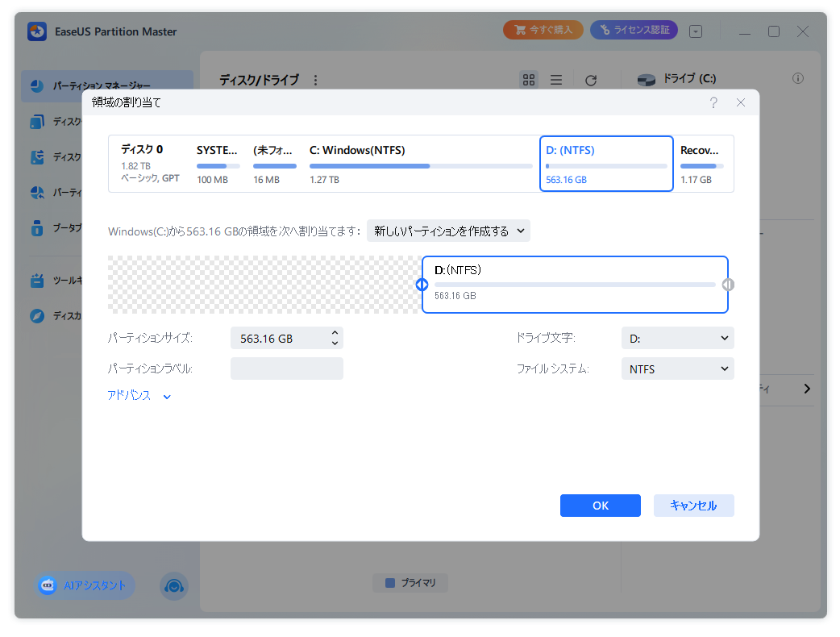
Task: Click the left resize handle of D: partition
Action: pos(422,285)
